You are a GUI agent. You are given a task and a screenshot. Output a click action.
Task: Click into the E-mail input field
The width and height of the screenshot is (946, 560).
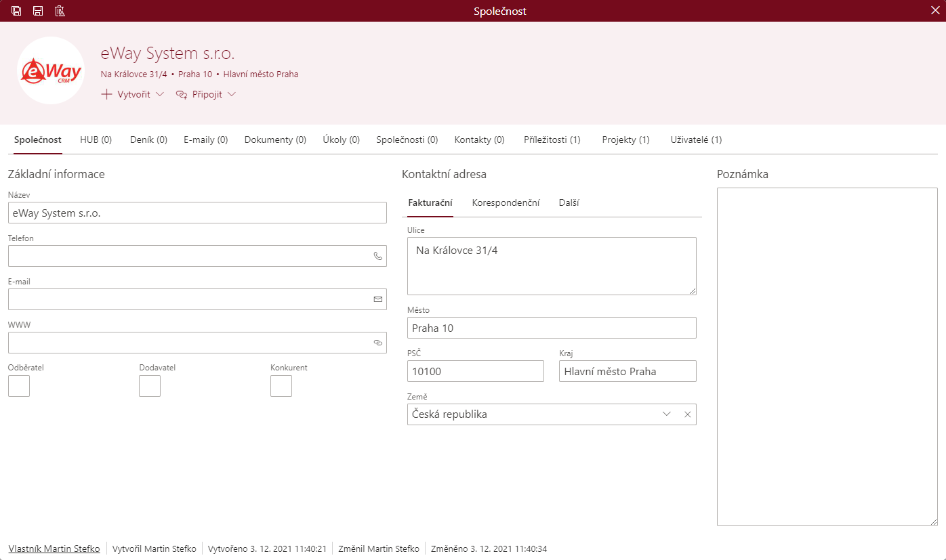197,299
